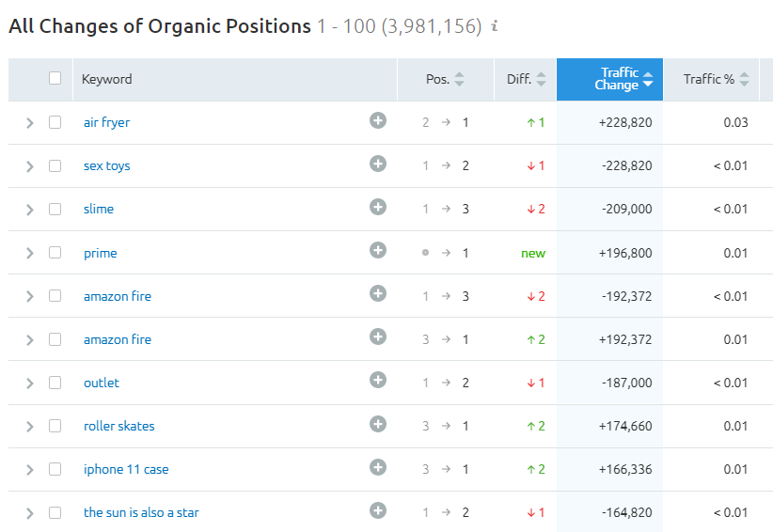773x532 pixels.
Task: Click the 0.03 traffic percent value
Action: click(x=735, y=122)
